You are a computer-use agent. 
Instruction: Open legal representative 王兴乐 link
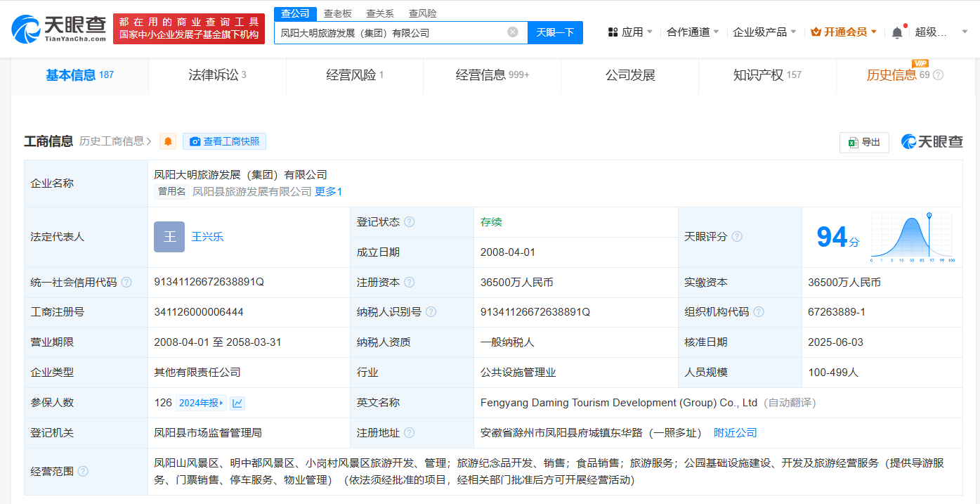tap(207, 237)
